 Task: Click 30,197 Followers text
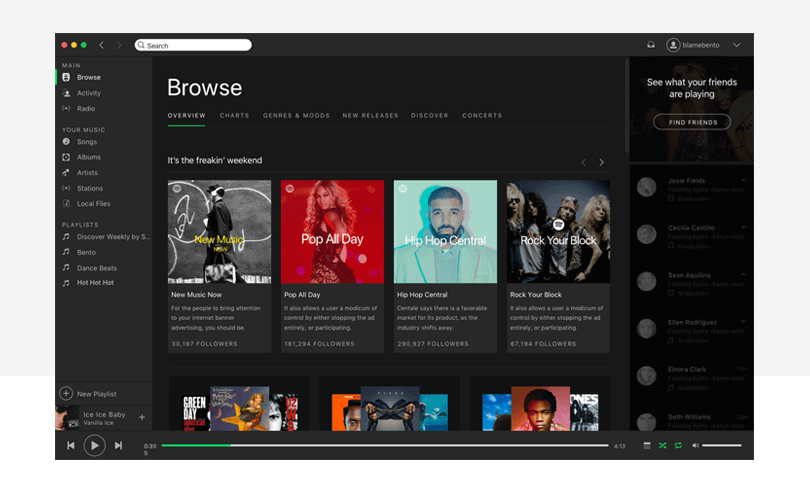click(x=205, y=344)
